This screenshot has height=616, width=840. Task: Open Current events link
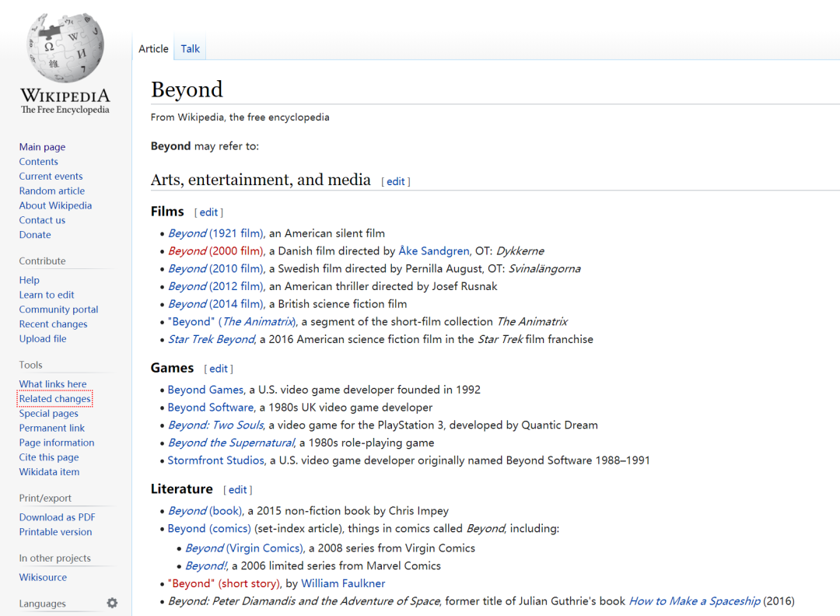pyautogui.click(x=51, y=177)
